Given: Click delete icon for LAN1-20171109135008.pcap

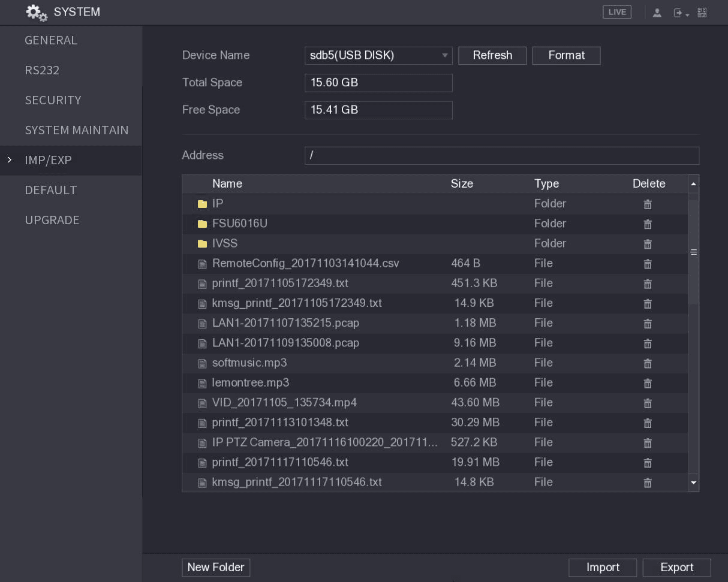Looking at the screenshot, I should coord(648,343).
